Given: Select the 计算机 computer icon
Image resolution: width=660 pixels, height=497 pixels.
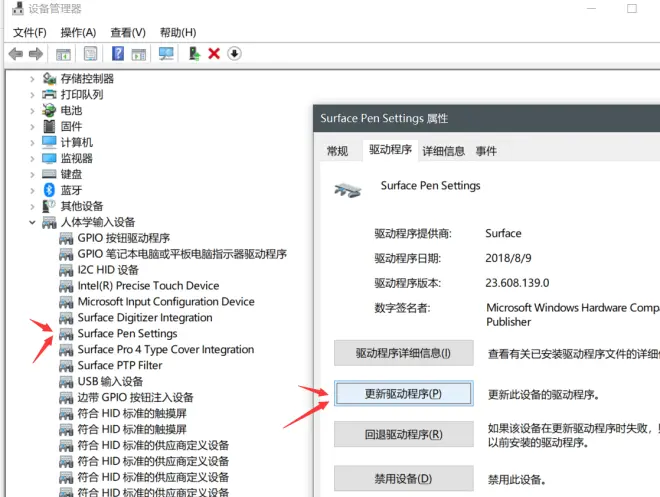Looking at the screenshot, I should 49,142.
